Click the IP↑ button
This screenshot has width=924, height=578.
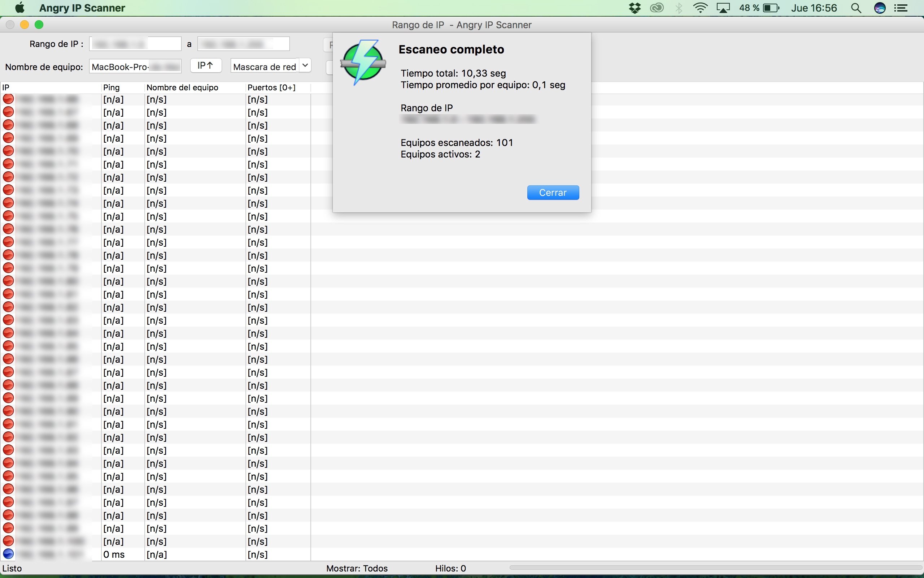pos(206,66)
